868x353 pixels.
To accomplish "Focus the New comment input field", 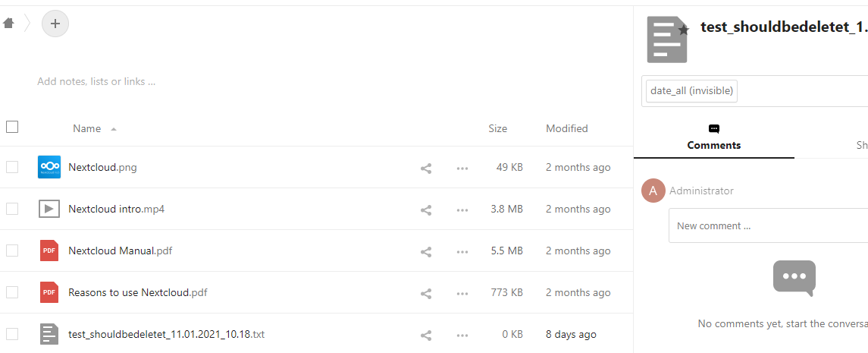I will pos(769,225).
